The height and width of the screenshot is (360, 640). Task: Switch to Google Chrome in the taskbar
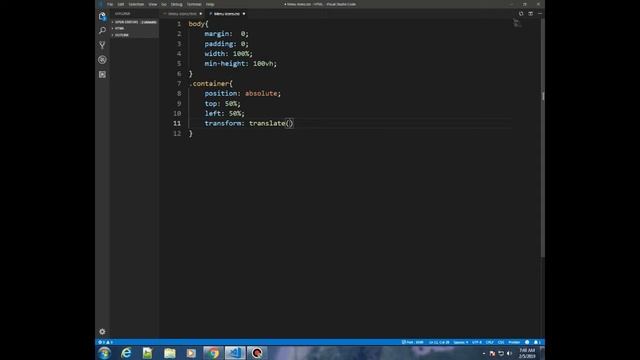(x=213, y=353)
